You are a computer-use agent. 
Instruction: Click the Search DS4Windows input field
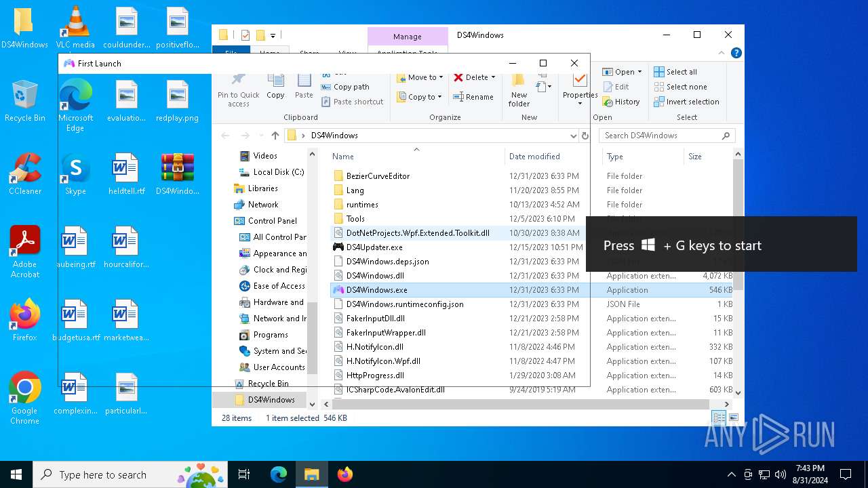[667, 136]
